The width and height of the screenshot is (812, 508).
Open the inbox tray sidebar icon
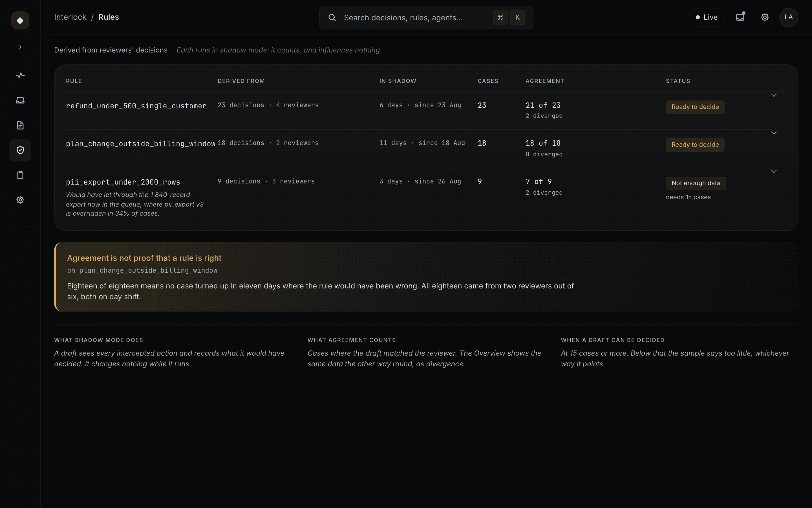pyautogui.click(x=20, y=100)
